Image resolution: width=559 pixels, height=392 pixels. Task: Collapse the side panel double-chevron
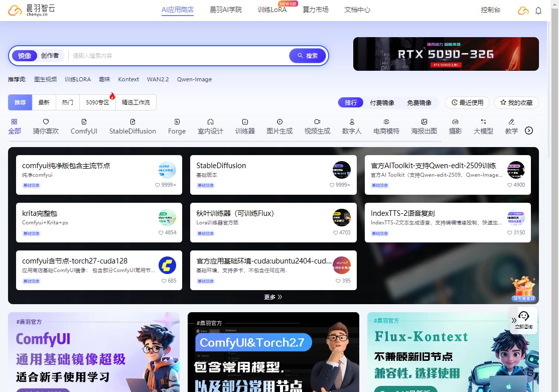(x=514, y=320)
